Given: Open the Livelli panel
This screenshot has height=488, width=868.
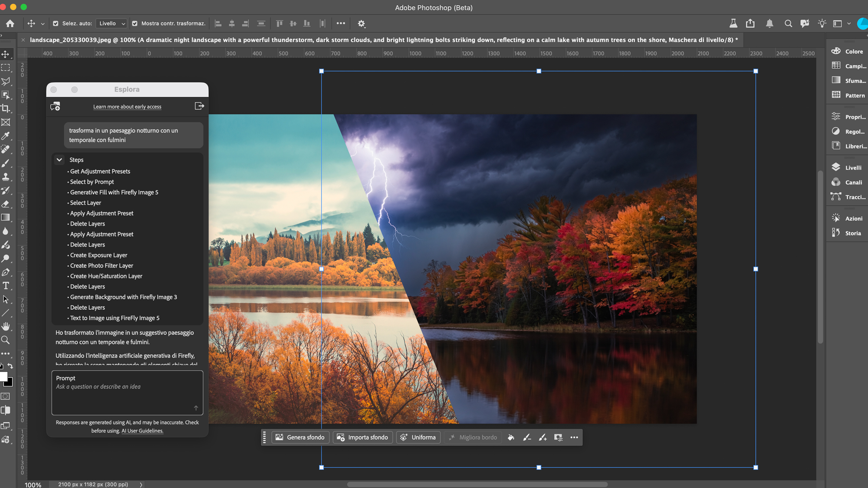Looking at the screenshot, I should (847, 167).
